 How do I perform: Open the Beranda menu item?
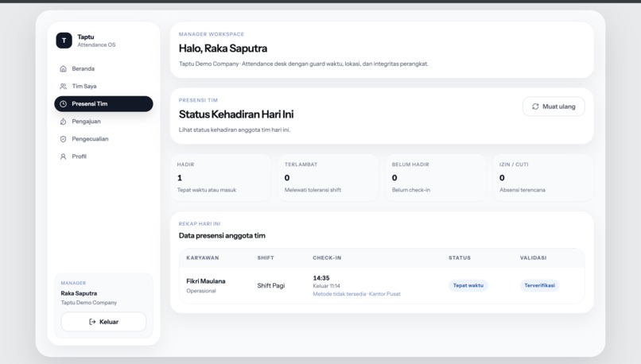pos(103,68)
